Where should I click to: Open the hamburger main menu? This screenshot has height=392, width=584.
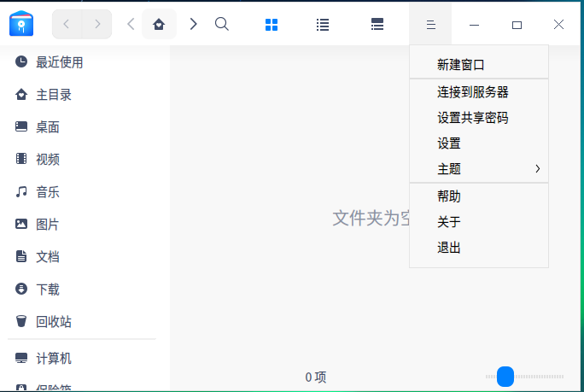(x=431, y=25)
